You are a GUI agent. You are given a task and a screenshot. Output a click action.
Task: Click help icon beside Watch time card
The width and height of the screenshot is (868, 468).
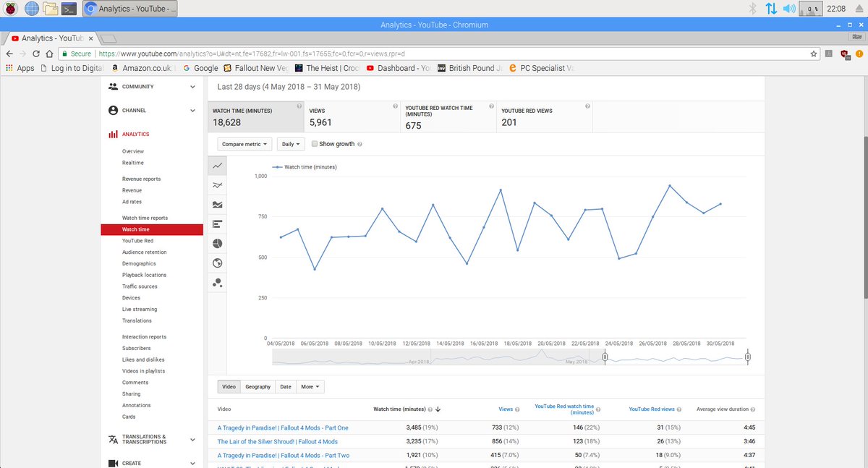click(x=299, y=106)
